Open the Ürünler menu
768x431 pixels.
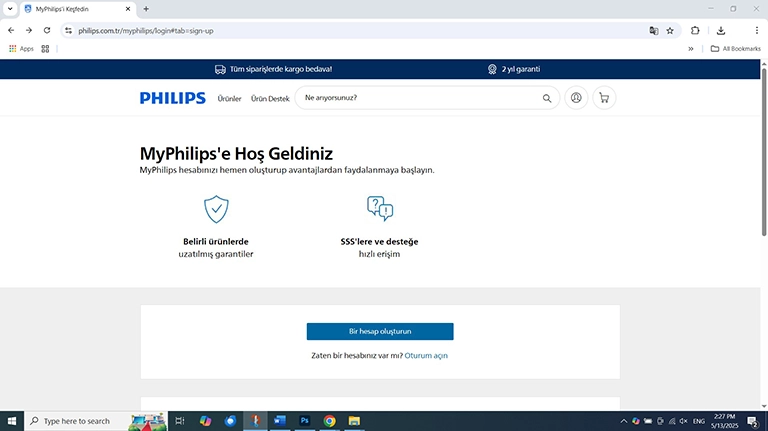pyautogui.click(x=229, y=98)
